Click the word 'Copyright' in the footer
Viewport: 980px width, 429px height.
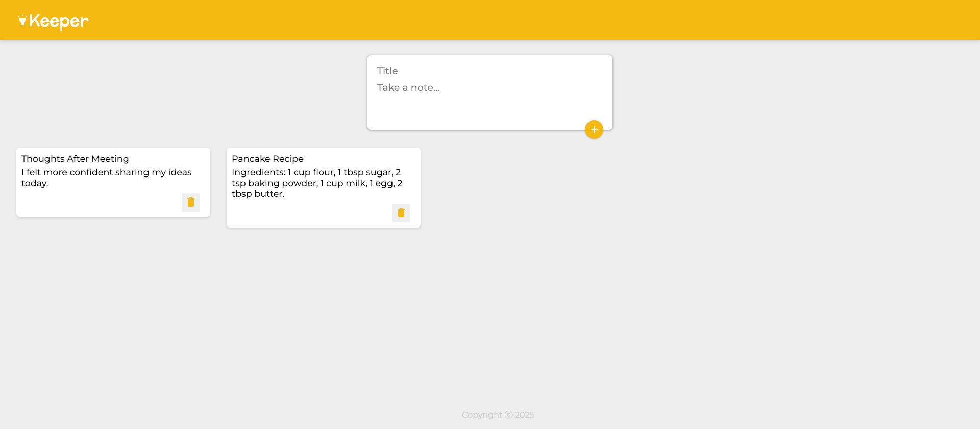tap(482, 415)
